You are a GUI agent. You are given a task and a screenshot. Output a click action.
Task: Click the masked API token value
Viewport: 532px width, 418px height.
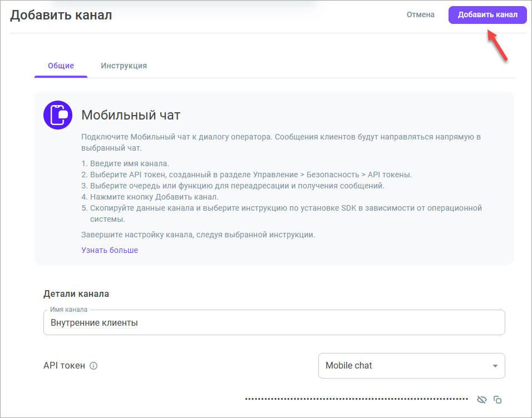pos(357,399)
